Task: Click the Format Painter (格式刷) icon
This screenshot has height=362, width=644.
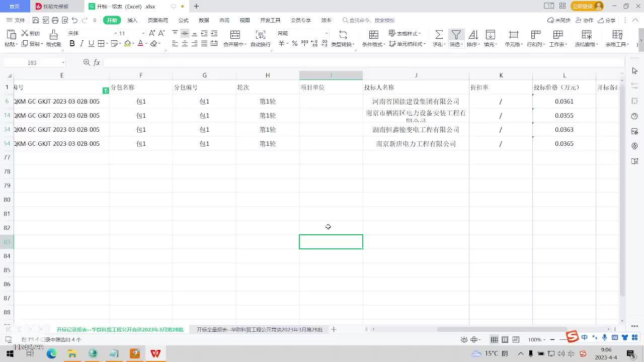Action: click(53, 35)
